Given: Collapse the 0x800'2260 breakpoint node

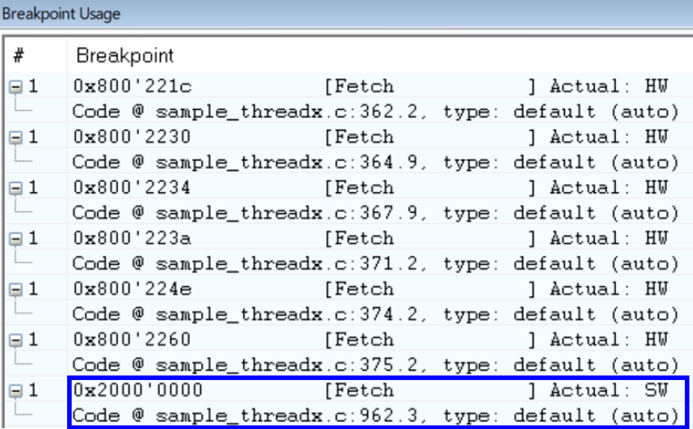Looking at the screenshot, I should click(15, 339).
